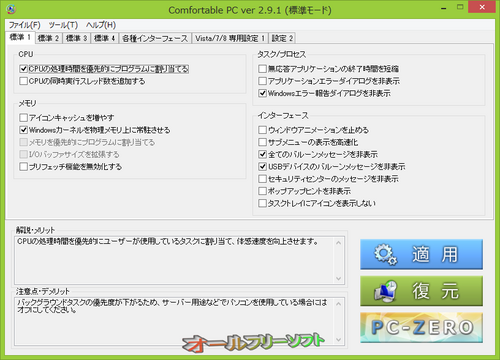Image resolution: width=500 pixels, height=360 pixels.
Task: Open the ヘルプ(H) menu
Action: click(x=101, y=25)
